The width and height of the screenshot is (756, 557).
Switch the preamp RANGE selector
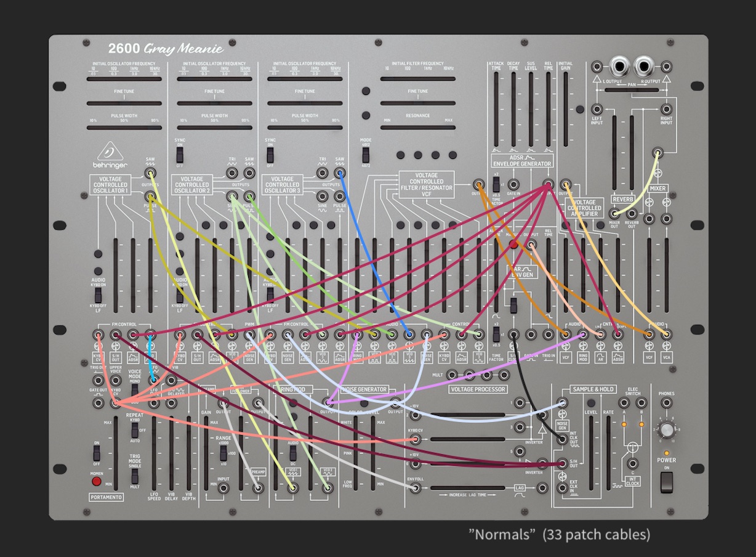[x=223, y=452]
